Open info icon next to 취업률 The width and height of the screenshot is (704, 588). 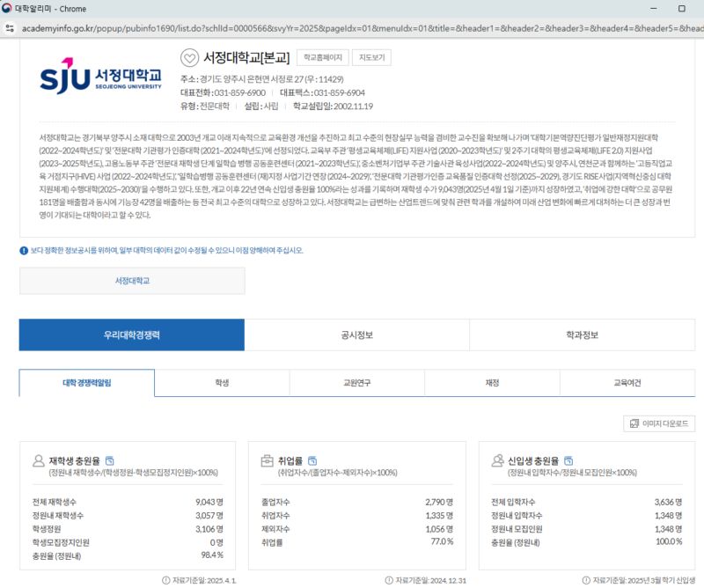312,461
